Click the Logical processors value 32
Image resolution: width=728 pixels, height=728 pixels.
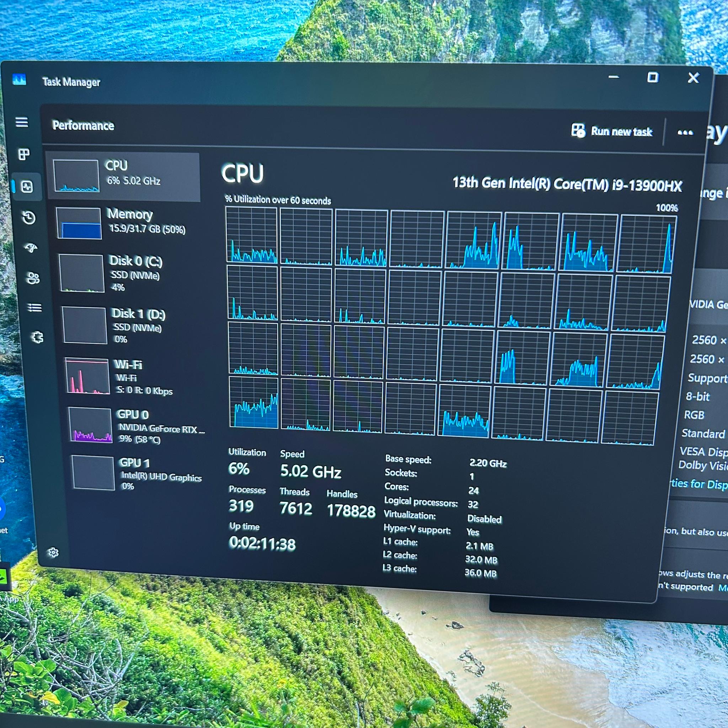[473, 504]
